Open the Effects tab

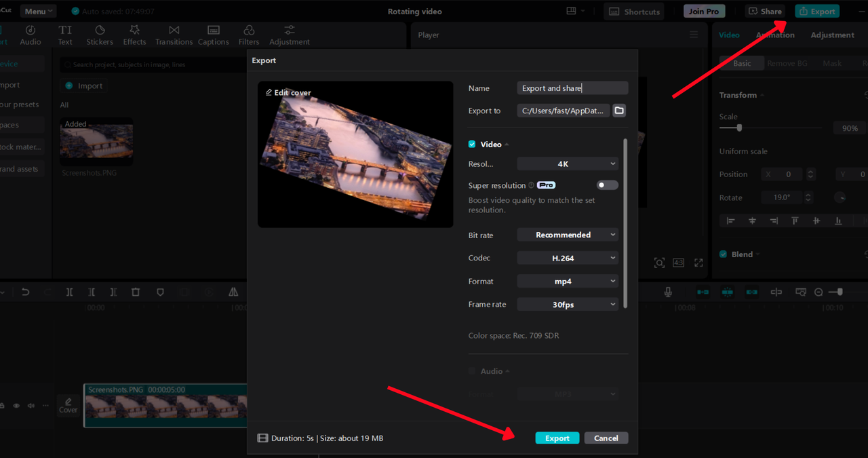pyautogui.click(x=134, y=35)
